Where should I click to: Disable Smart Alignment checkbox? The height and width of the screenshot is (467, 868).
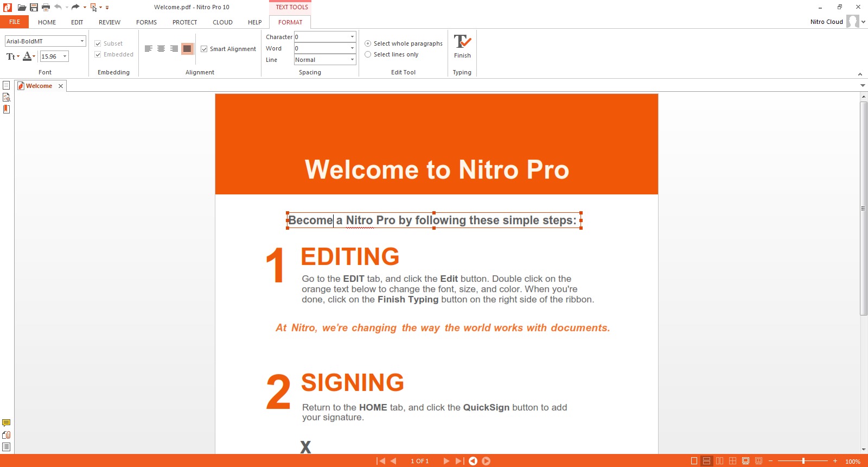(x=204, y=49)
